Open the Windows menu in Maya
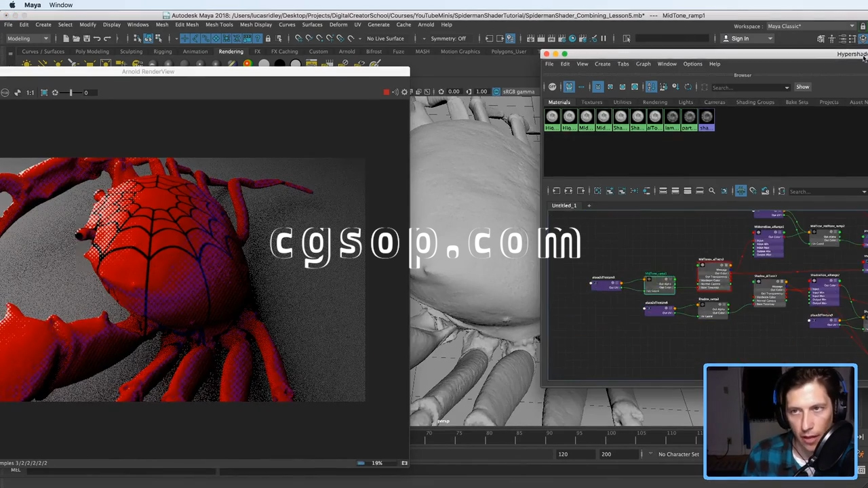This screenshot has height=488, width=868. [138, 24]
